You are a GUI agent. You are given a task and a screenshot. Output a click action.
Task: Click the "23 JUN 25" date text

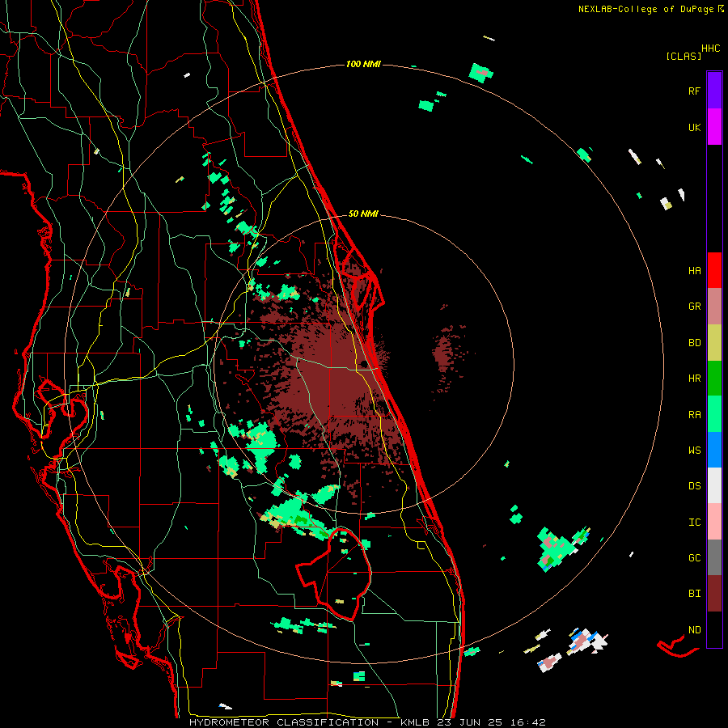coord(470,722)
